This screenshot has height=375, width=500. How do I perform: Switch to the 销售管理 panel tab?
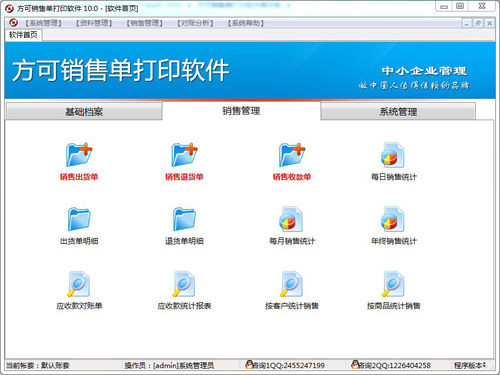tap(241, 111)
